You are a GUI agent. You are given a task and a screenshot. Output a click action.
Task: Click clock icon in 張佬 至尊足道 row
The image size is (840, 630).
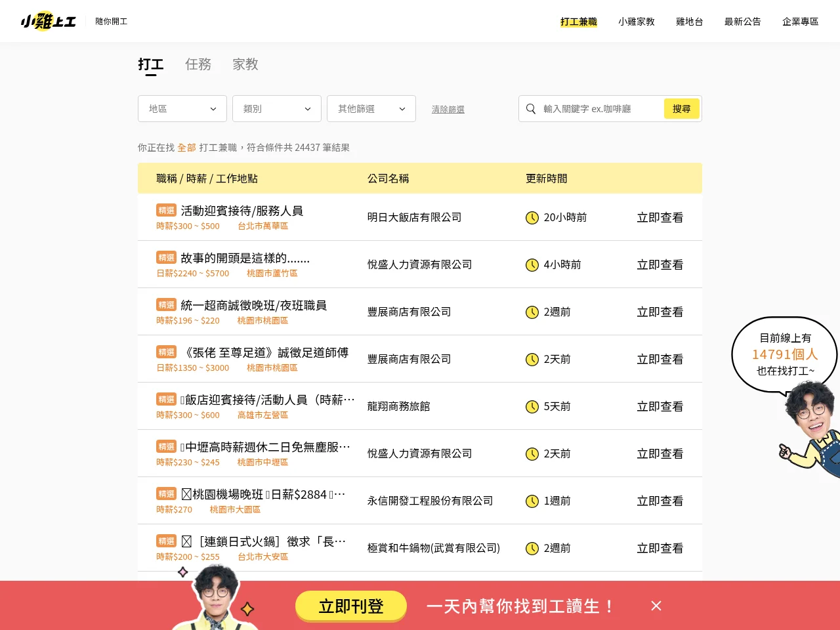532,359
